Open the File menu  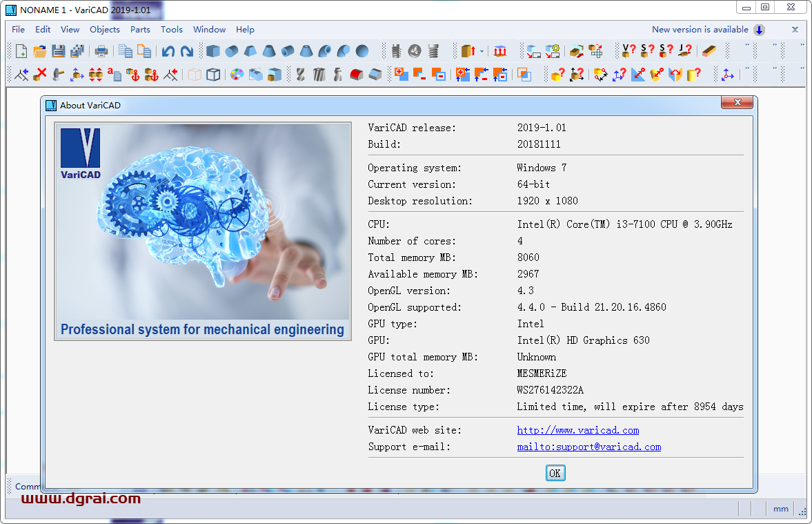[18, 30]
